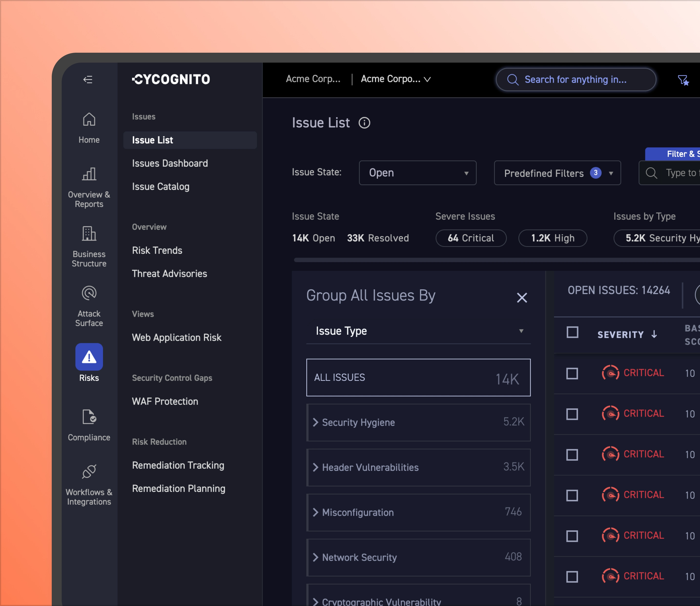Open the Home section
Image resolution: width=700 pixels, height=606 pixels.
click(x=89, y=128)
